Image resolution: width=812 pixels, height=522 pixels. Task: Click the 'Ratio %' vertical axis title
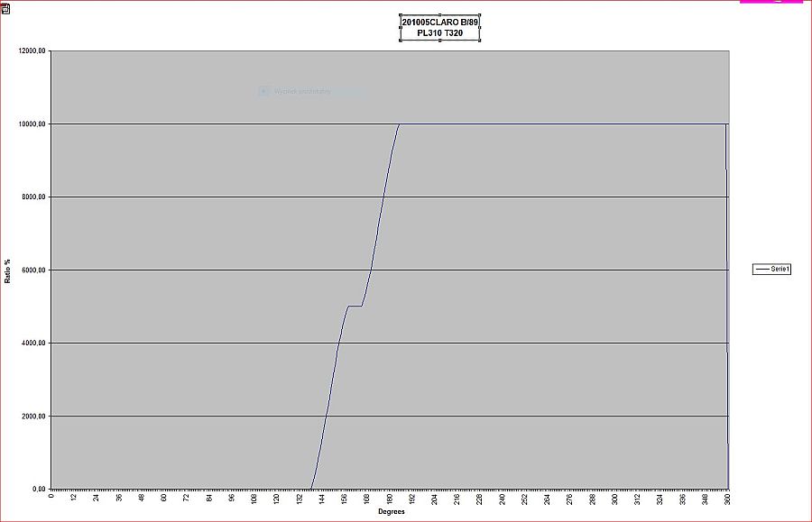pos(7,271)
